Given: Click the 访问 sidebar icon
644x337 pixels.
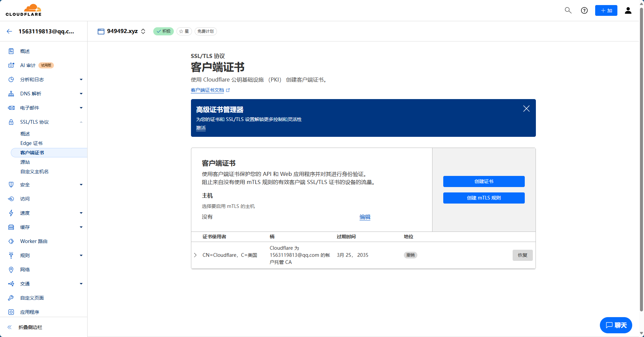Looking at the screenshot, I should click(x=11, y=199).
